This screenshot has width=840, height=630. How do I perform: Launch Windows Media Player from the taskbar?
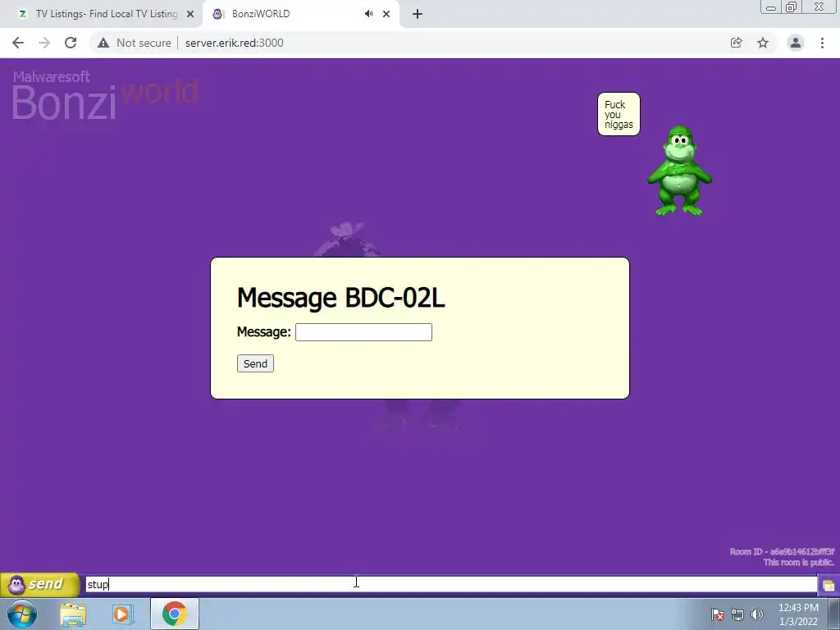pos(123,614)
